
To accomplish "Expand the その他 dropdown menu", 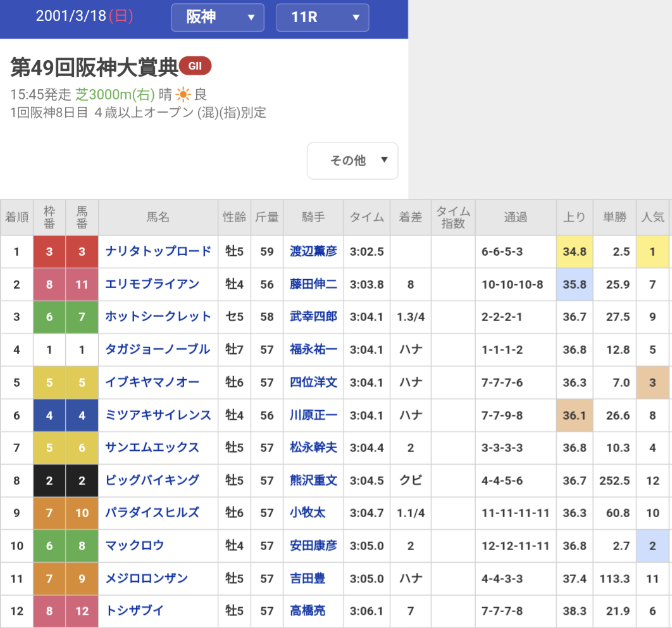I will 352,161.
